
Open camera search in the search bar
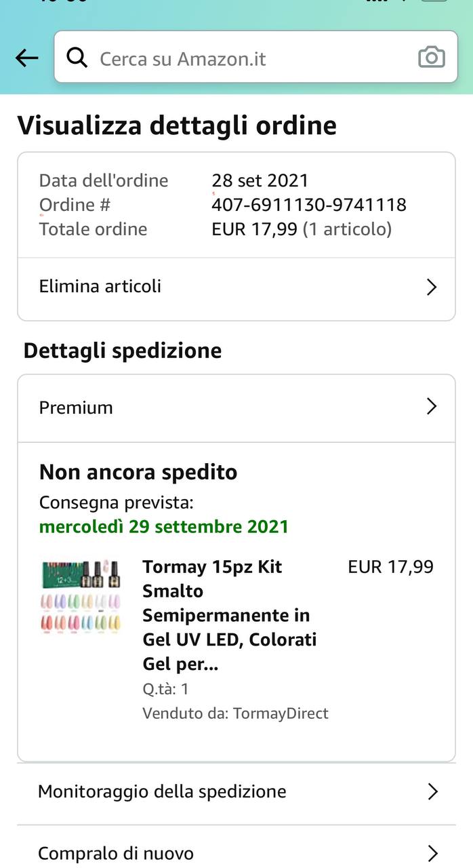432,58
